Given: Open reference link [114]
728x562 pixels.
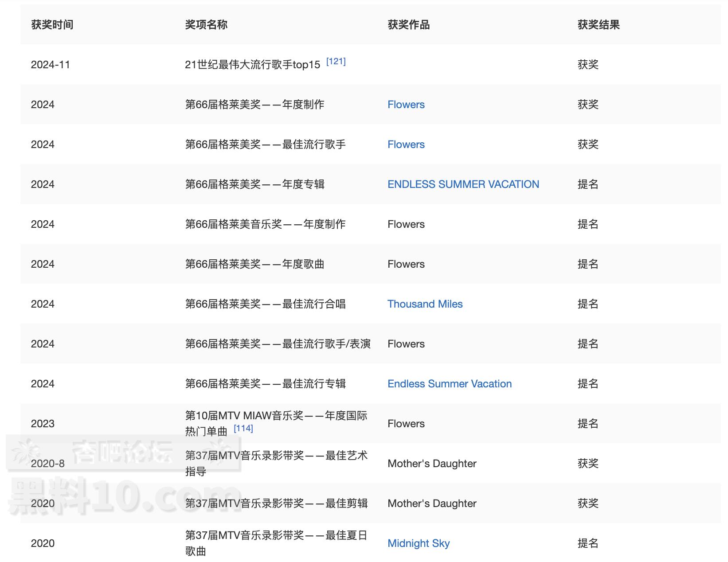Looking at the screenshot, I should (x=243, y=429).
